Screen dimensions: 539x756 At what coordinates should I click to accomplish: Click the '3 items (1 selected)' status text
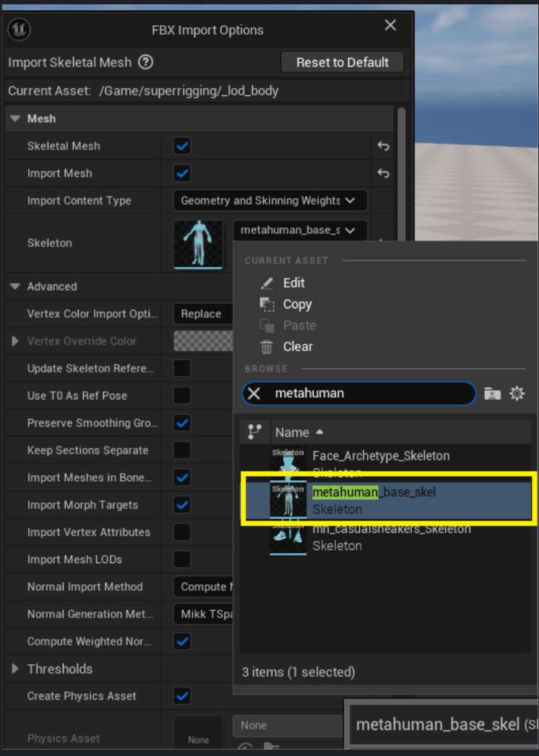(x=298, y=672)
